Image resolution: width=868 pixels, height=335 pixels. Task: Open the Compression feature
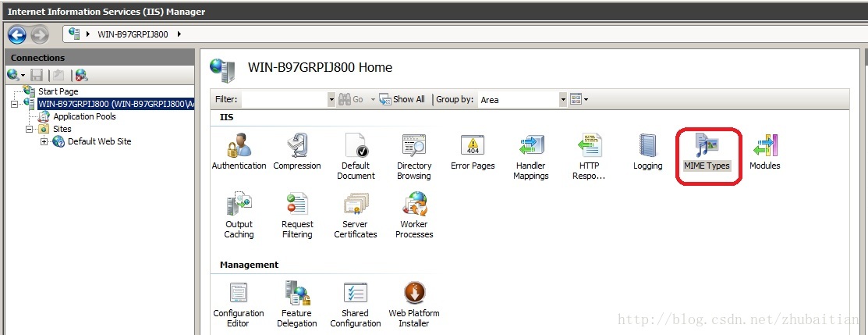pos(297,151)
